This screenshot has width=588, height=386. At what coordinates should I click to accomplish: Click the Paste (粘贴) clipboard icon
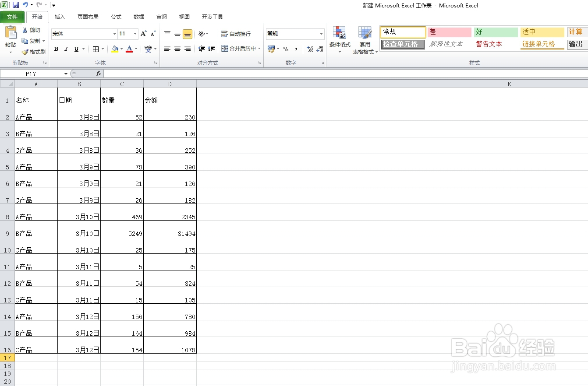[x=11, y=33]
